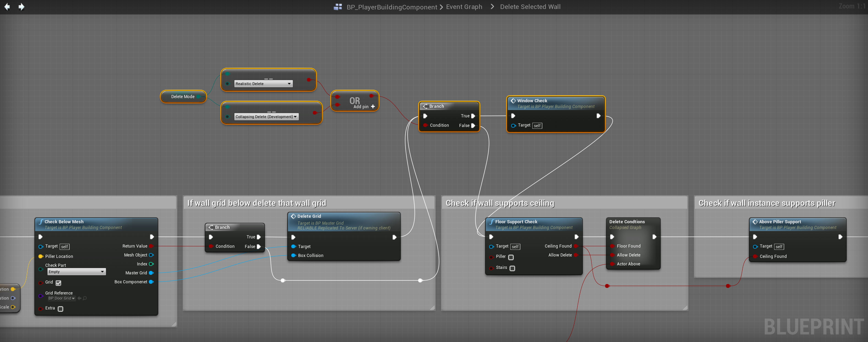
Task: Click Window Check output execution pin
Action: point(598,116)
